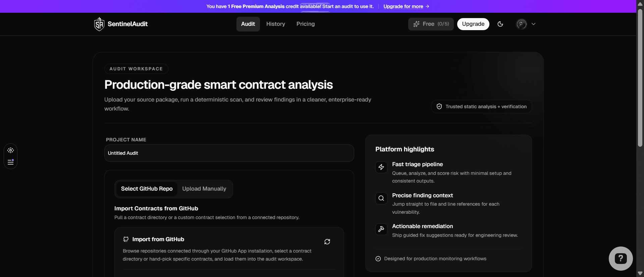
Task: Switch to the History tab
Action: [275, 24]
